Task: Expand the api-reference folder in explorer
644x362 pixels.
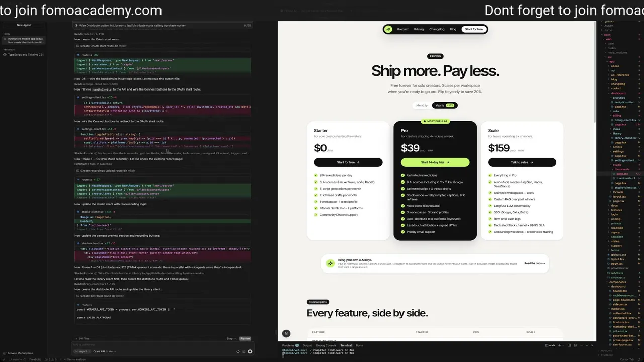Action: (620, 75)
